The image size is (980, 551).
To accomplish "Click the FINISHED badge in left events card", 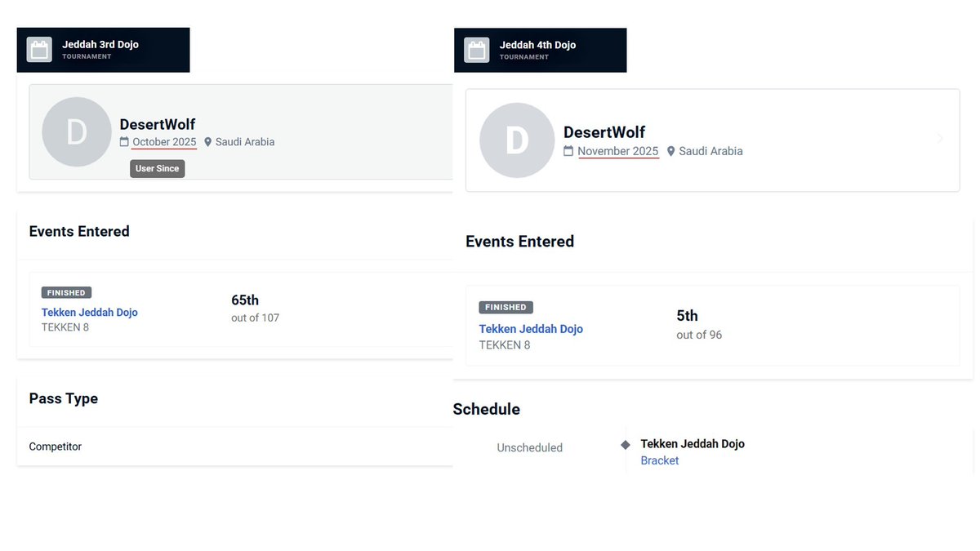I will (66, 292).
